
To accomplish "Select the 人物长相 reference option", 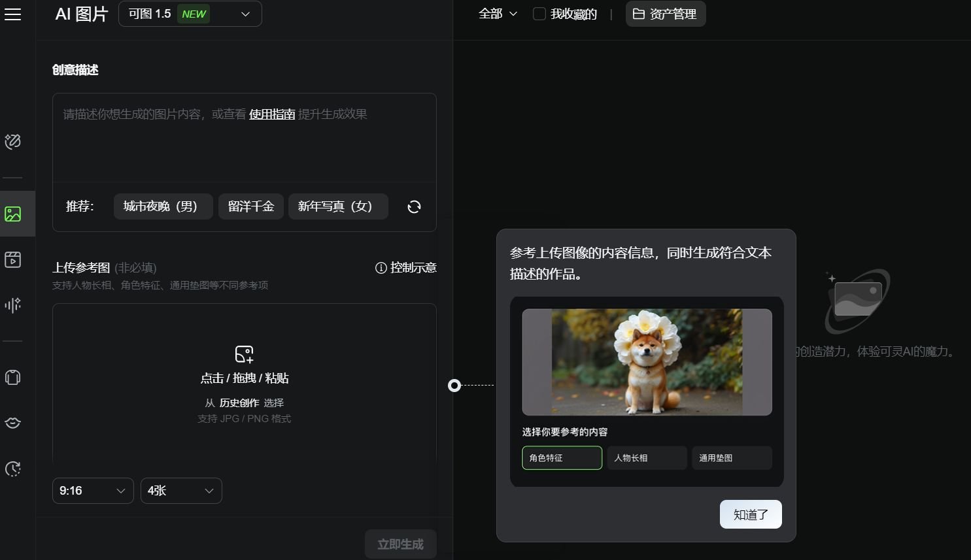I will pyautogui.click(x=646, y=457).
